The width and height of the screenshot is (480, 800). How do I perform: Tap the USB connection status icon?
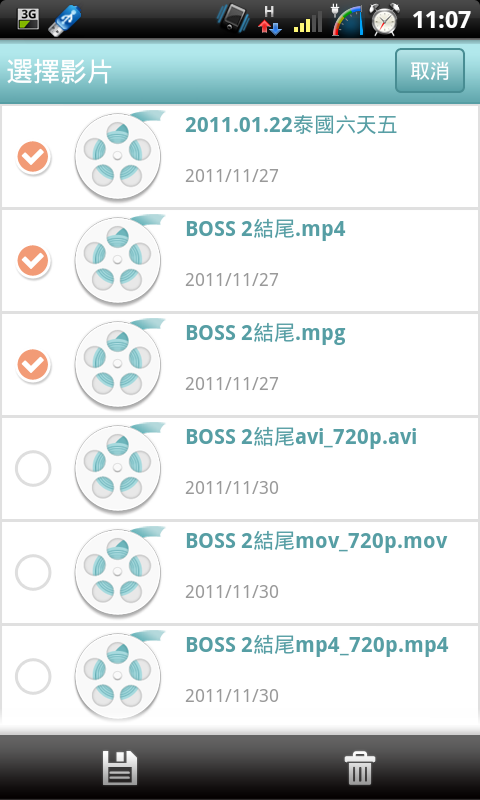pyautogui.click(x=64, y=20)
